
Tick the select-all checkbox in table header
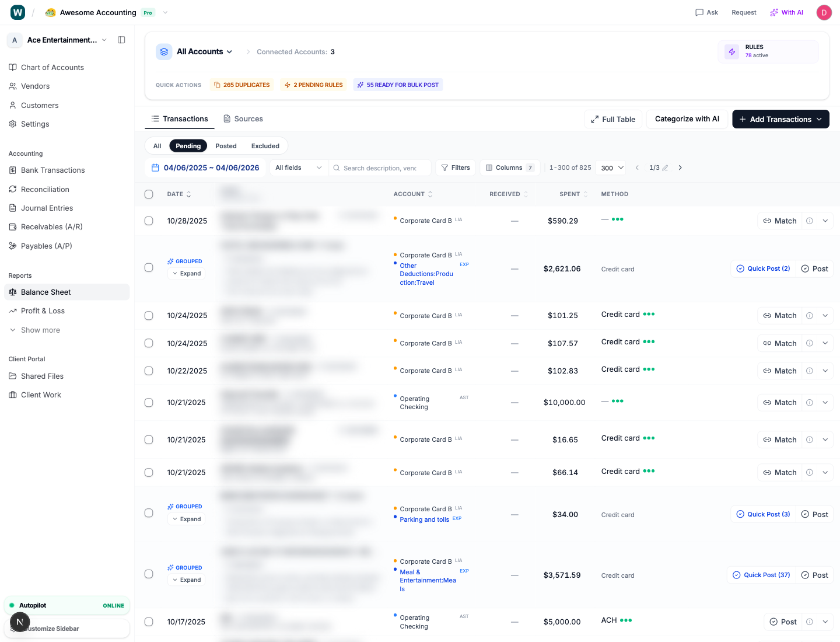pos(149,194)
